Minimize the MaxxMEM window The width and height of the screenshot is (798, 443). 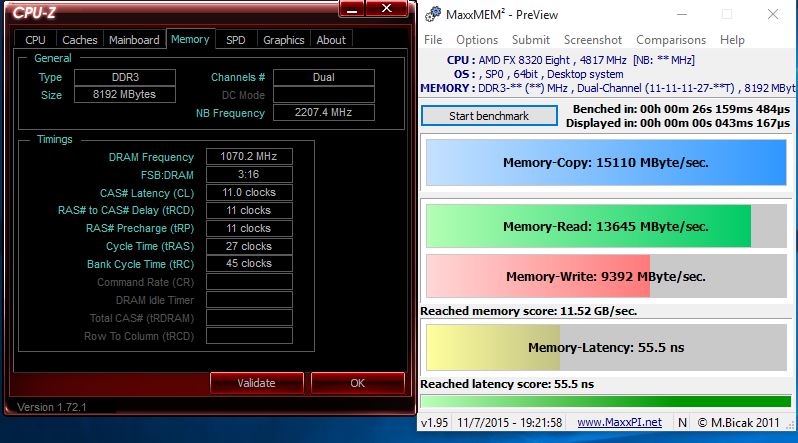[681, 15]
